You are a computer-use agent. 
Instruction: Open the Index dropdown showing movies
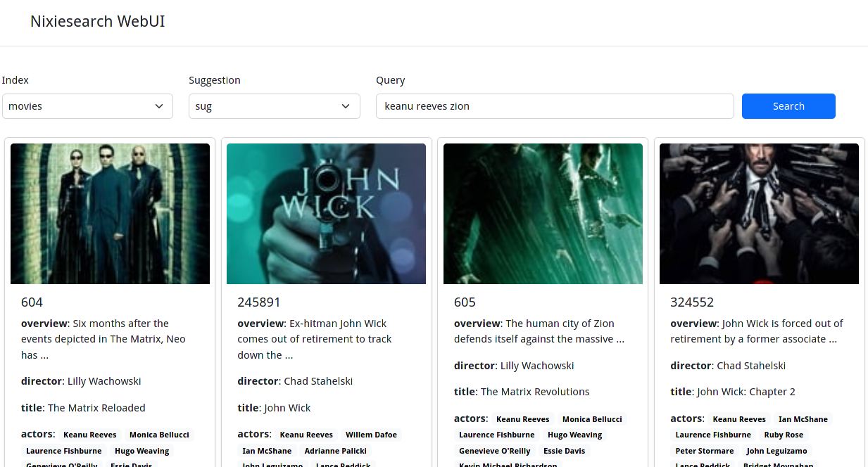87,106
